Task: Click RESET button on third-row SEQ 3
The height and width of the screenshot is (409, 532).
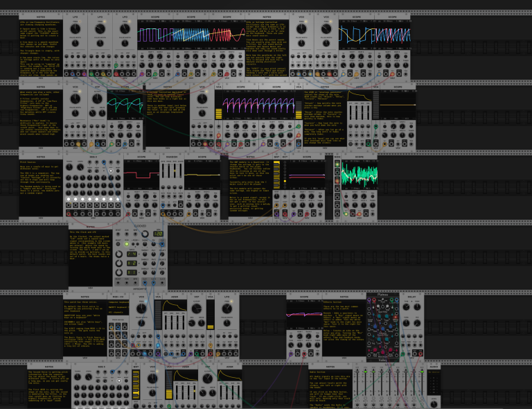Action: point(118,171)
